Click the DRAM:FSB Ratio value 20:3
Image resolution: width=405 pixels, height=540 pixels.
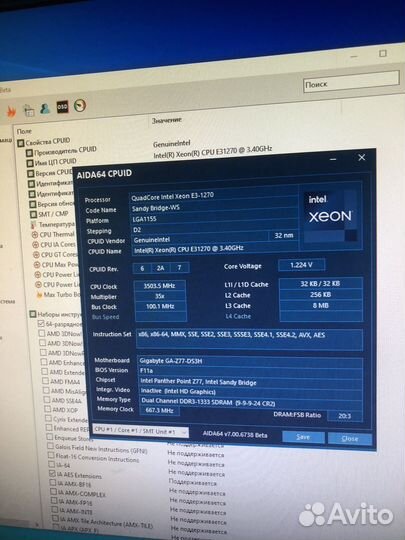click(x=345, y=416)
